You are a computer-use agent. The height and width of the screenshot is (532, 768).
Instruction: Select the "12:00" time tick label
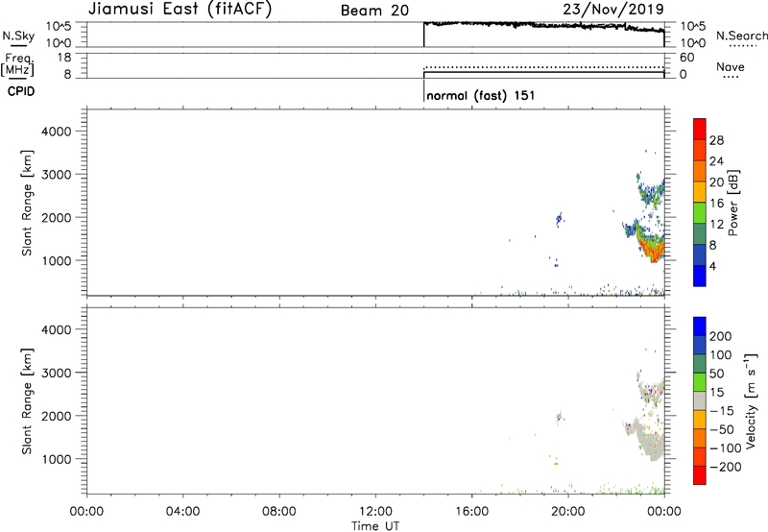[x=375, y=512]
